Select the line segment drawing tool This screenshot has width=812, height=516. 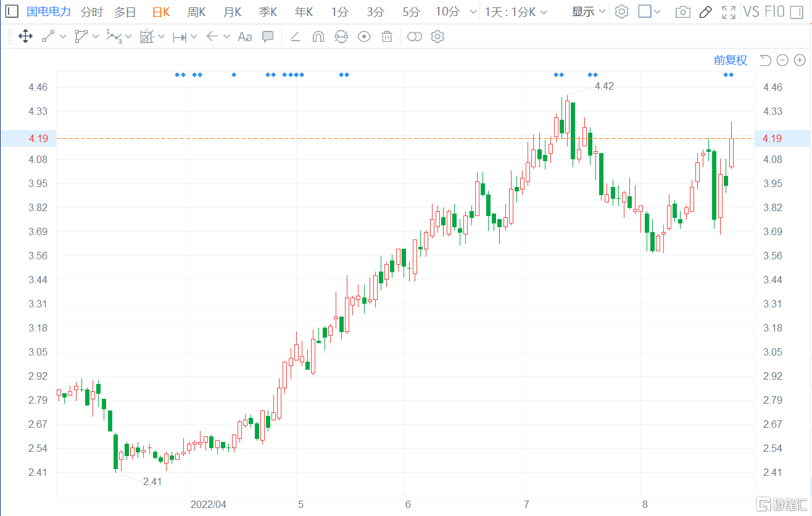(48, 36)
